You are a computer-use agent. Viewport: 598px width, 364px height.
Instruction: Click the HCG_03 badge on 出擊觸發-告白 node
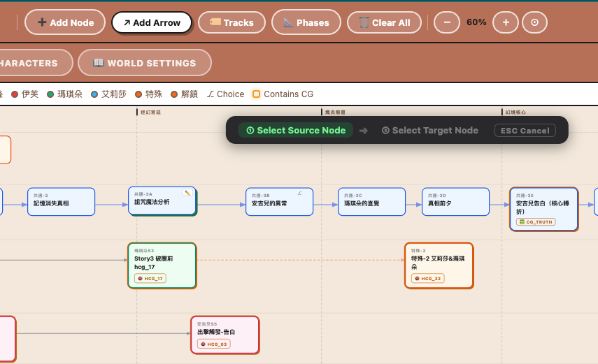click(213, 344)
